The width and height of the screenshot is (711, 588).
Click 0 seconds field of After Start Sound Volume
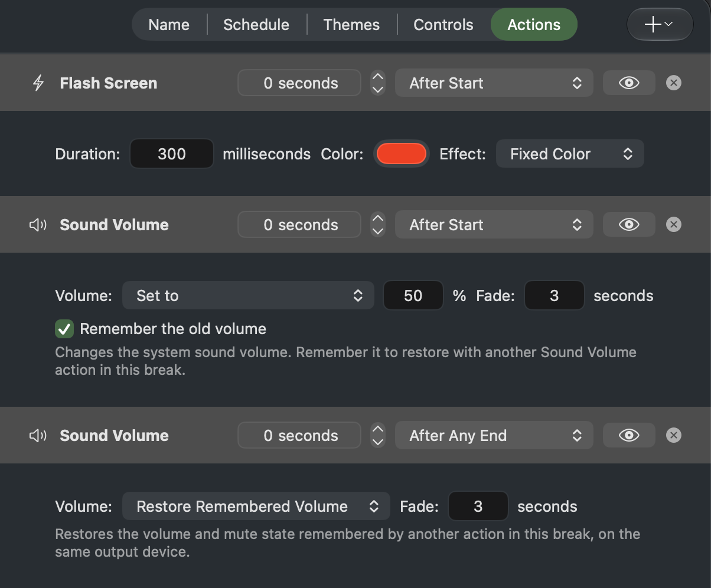point(299,225)
